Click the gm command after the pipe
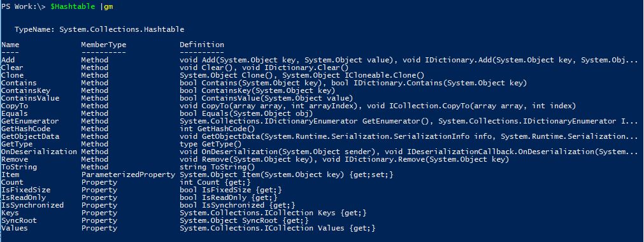The width and height of the screenshot is (644, 242). pyautogui.click(x=108, y=8)
